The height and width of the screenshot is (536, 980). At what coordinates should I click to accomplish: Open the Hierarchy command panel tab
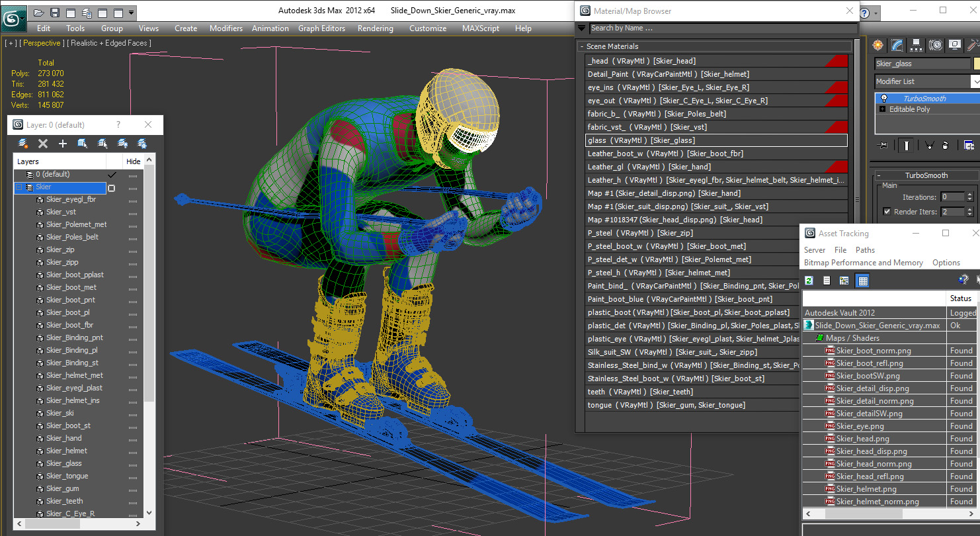click(916, 45)
